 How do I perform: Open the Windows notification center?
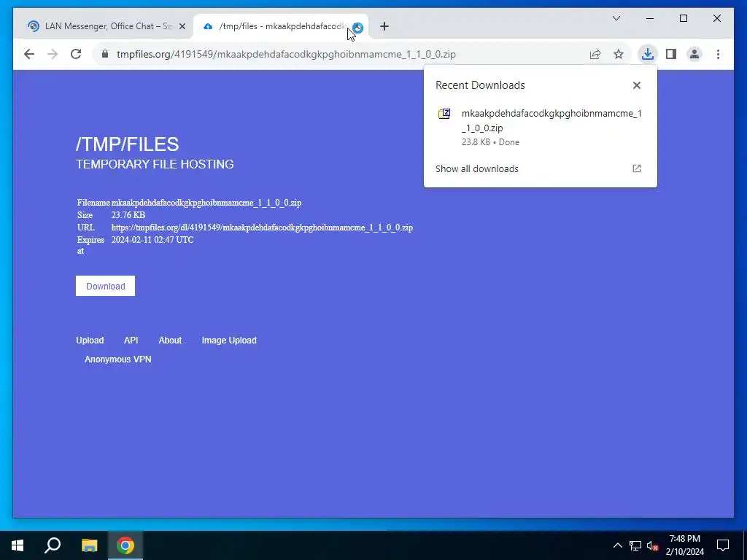[x=723, y=545]
